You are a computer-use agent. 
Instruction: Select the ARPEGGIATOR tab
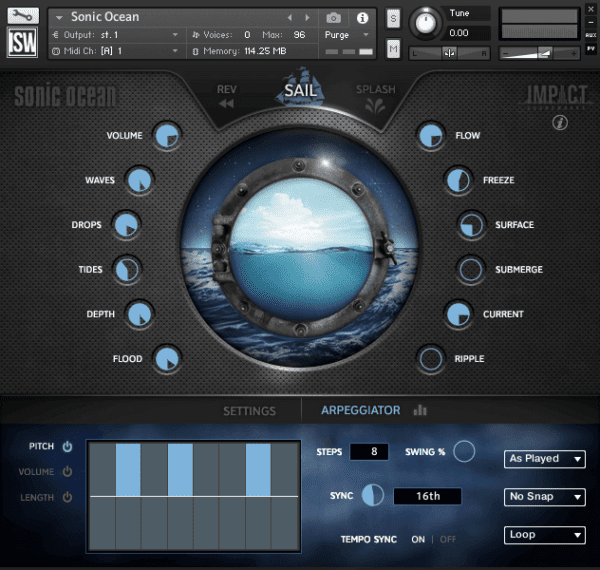point(360,410)
